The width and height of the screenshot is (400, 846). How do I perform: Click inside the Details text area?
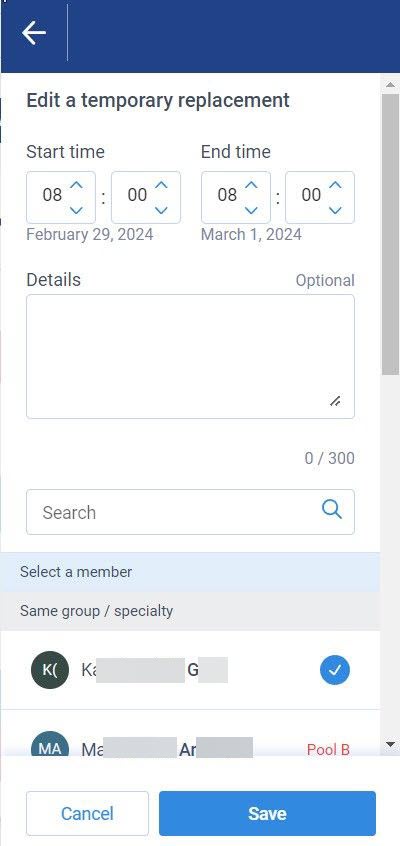(190, 356)
